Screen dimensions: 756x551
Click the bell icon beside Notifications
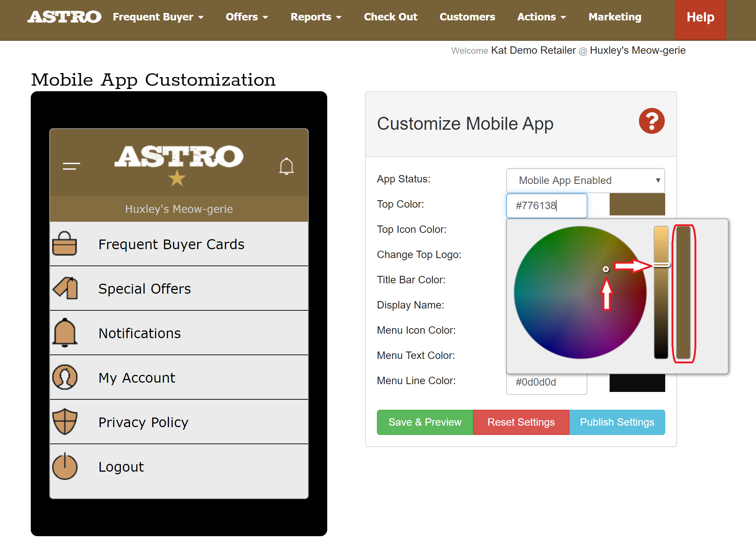(65, 333)
